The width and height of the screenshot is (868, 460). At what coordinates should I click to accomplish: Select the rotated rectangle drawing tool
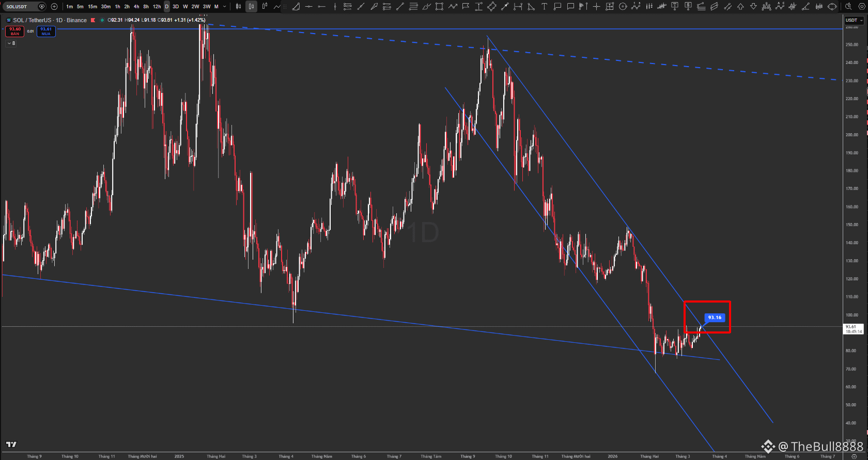492,7
